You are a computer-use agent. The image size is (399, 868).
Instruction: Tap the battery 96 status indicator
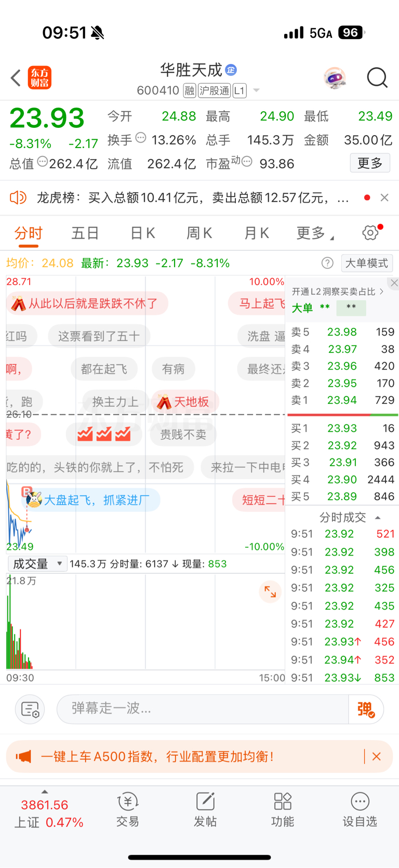coord(351,33)
